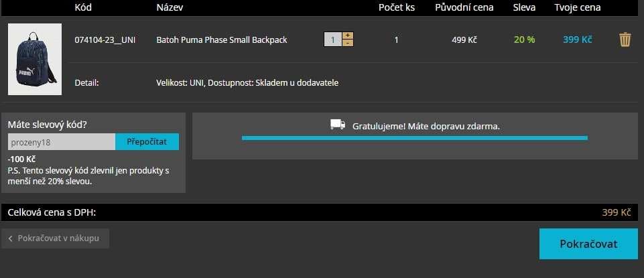Screen dimensions: 644x278
Task: Click the Sleva column header
Action: [x=524, y=7]
